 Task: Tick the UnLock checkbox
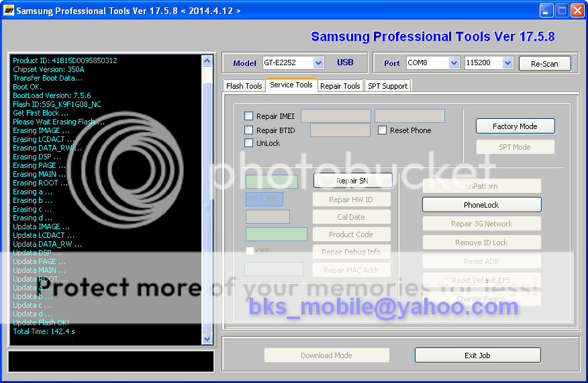(x=248, y=142)
